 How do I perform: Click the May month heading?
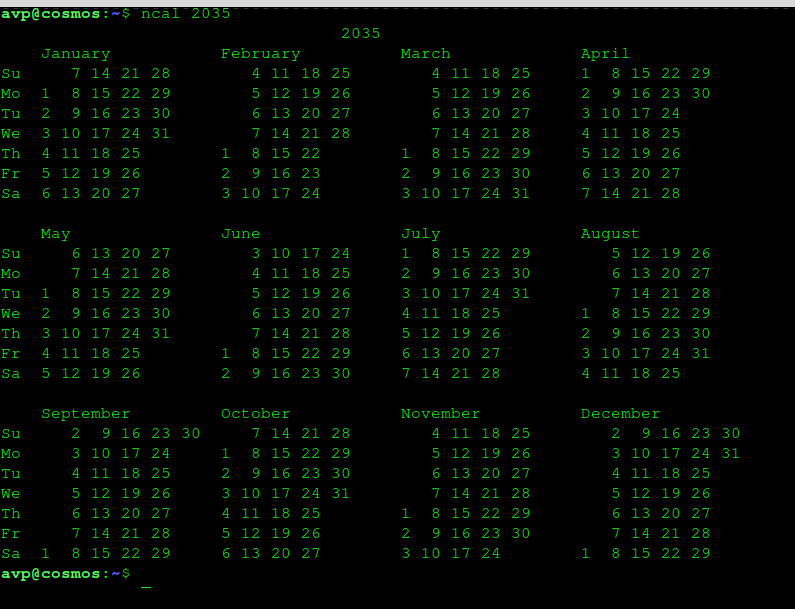55,234
